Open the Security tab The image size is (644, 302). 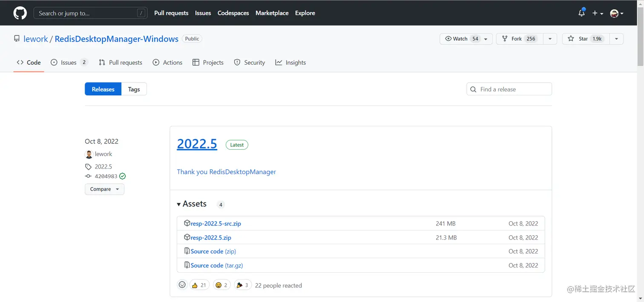click(x=250, y=63)
